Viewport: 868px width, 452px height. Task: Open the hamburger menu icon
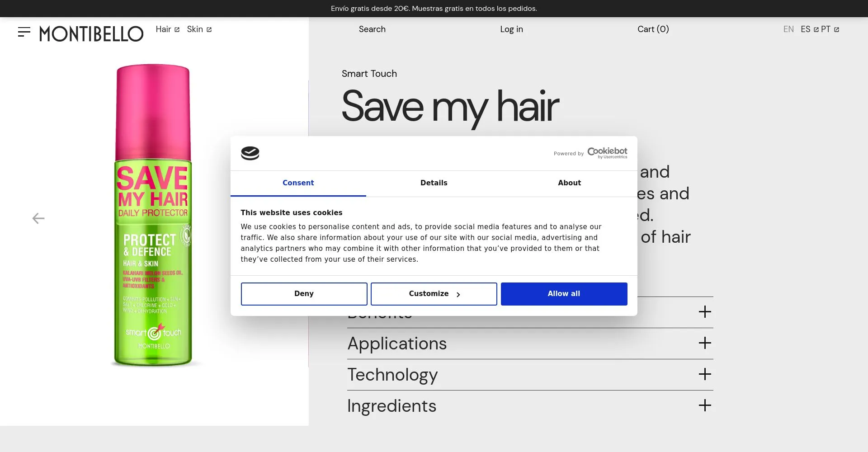[24, 32]
